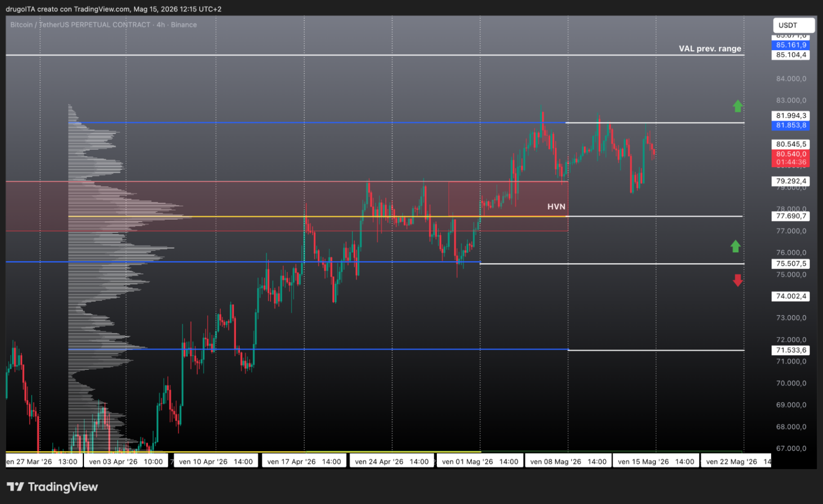Click the ven 15 Mag '26 14:00 date marker
This screenshot has height=504, width=823.
pos(656,462)
